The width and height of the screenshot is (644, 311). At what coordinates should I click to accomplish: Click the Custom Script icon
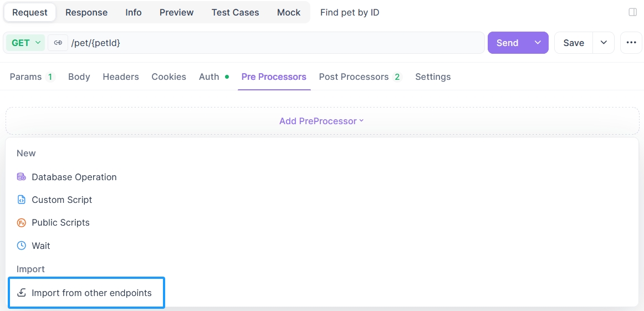coord(22,200)
